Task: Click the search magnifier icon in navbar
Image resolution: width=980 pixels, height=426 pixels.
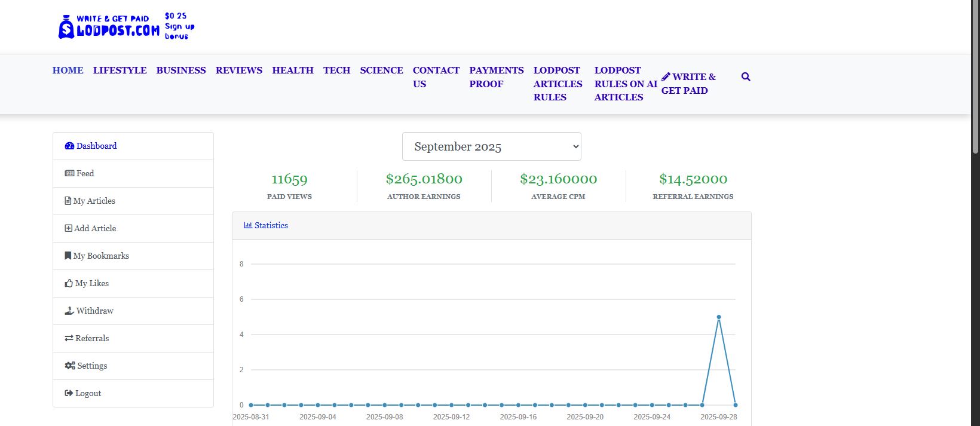Action: click(745, 77)
